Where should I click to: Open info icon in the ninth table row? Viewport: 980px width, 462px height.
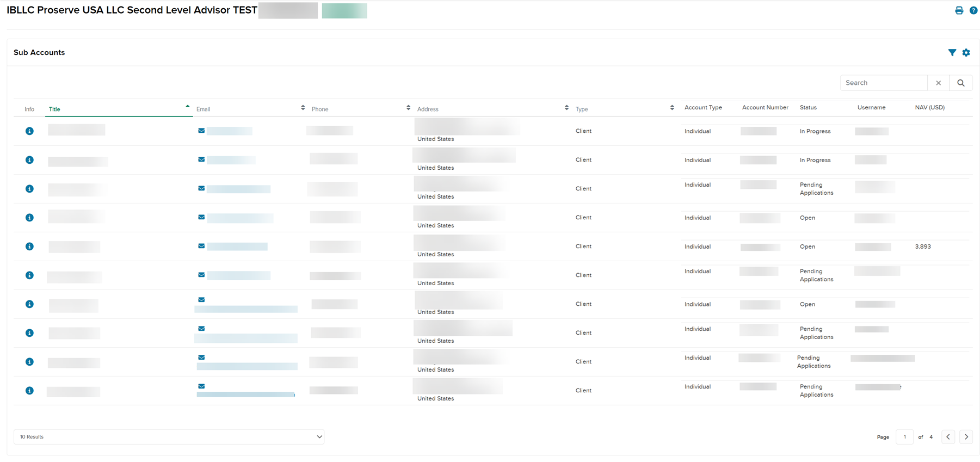pyautogui.click(x=29, y=362)
